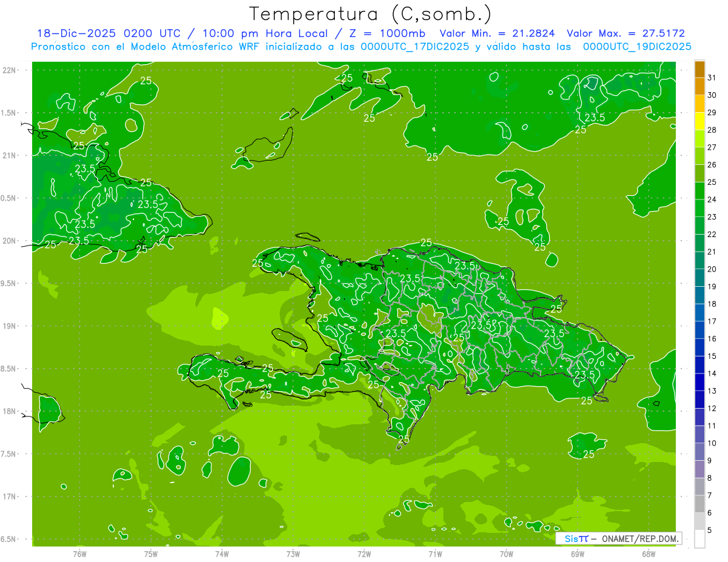Click the '21' label on the color scale
The image size is (728, 562).
pyautogui.click(x=712, y=252)
